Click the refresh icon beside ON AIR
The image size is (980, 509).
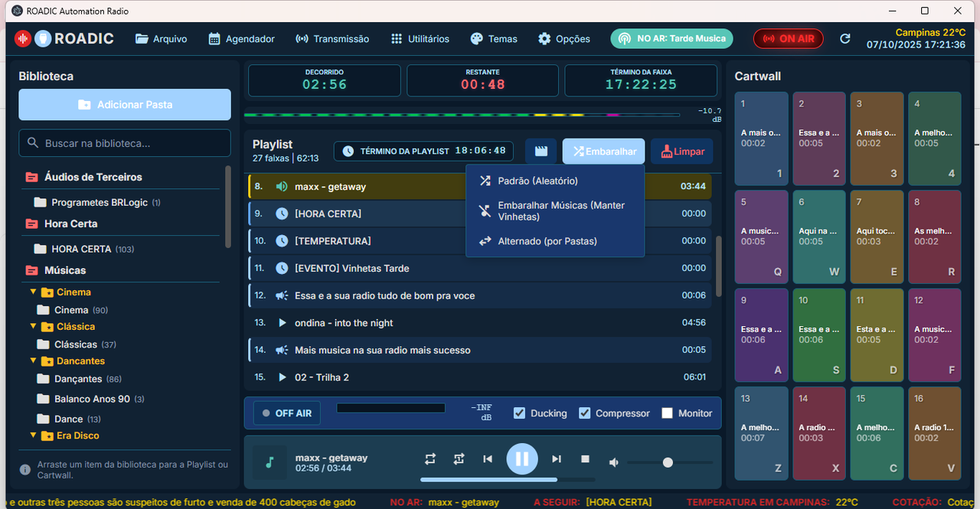tap(845, 38)
